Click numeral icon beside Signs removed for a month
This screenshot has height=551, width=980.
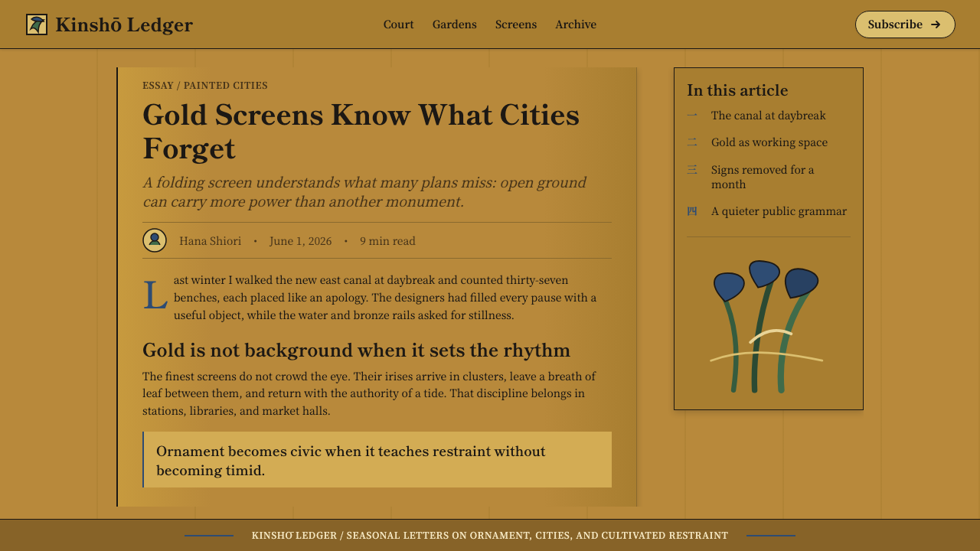coord(692,170)
